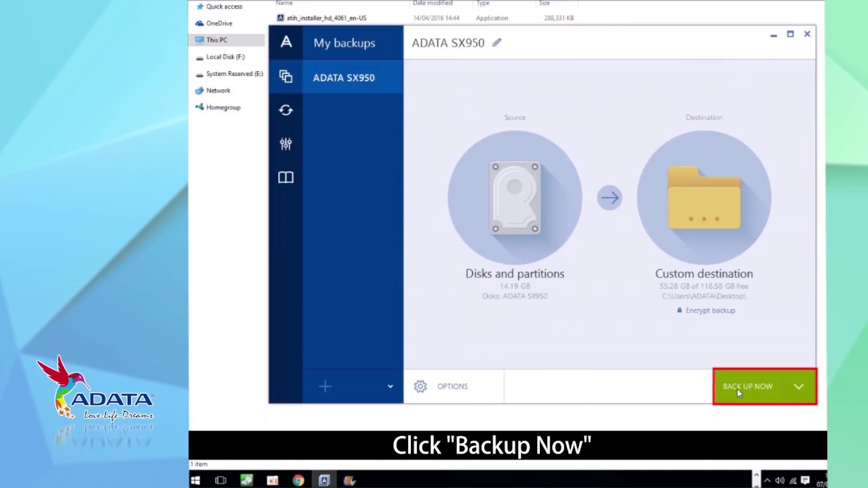Maximize the Acronis window
Screen dimensions: 868x488
tap(790, 34)
